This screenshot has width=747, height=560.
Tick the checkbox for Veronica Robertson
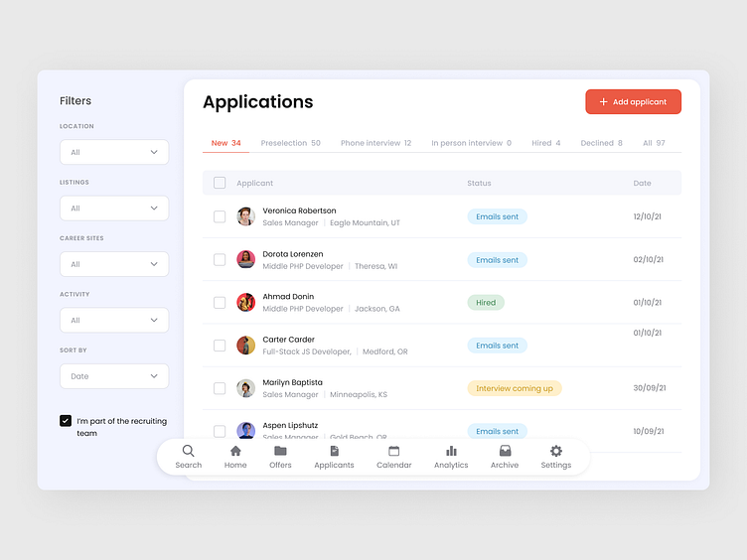point(220,216)
